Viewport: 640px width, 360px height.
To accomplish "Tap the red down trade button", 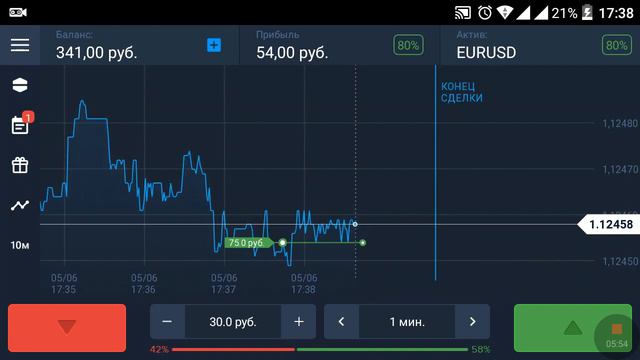I will (x=67, y=328).
